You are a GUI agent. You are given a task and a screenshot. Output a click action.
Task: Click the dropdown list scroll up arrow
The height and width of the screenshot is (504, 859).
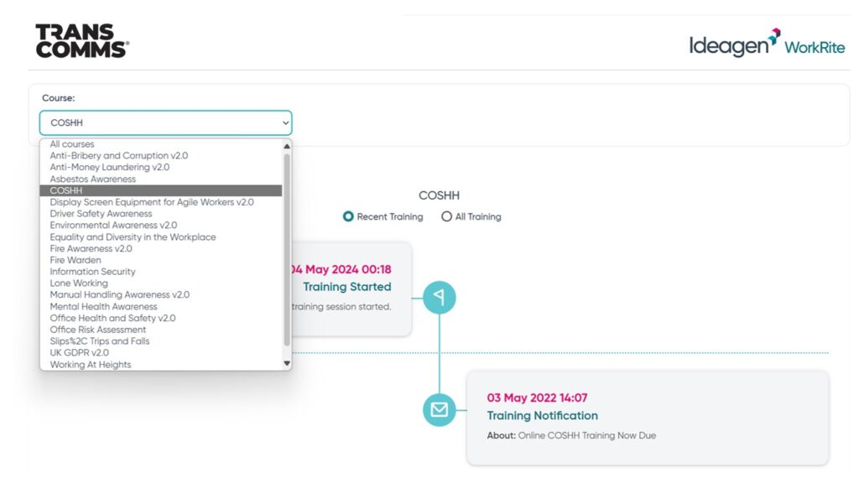coord(287,145)
